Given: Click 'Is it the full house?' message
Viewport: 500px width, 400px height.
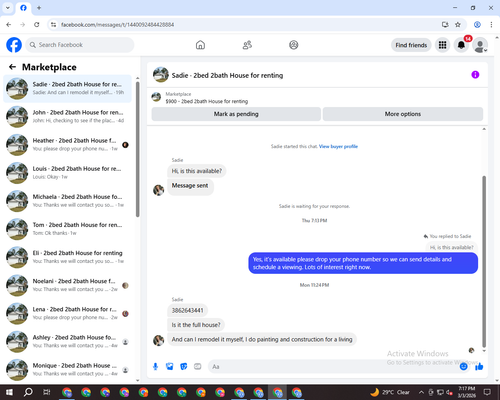Looking at the screenshot, I should click(196, 325).
